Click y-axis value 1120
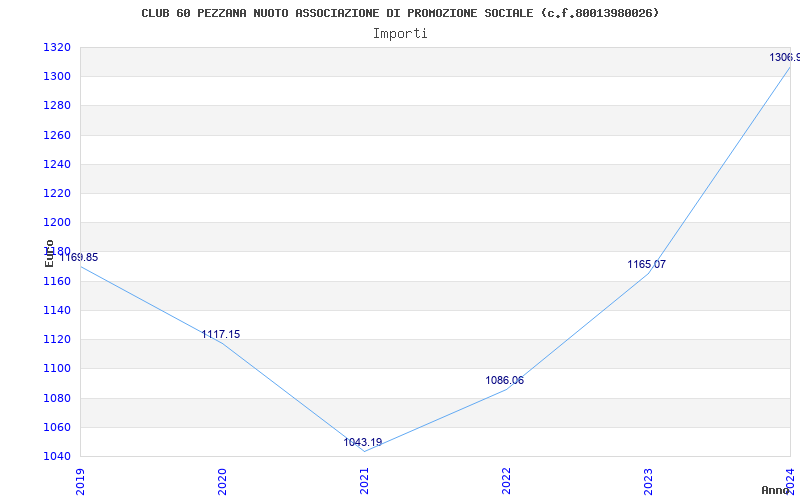The image size is (800, 500). click(x=57, y=339)
